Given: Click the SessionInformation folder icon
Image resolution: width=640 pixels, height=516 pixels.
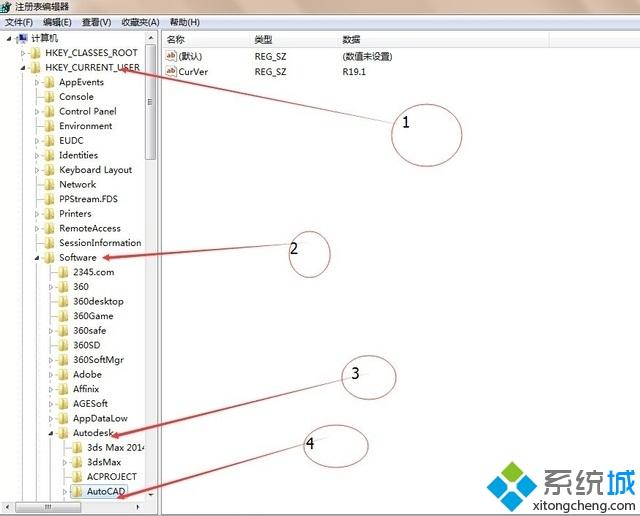Looking at the screenshot, I should click(x=49, y=243).
